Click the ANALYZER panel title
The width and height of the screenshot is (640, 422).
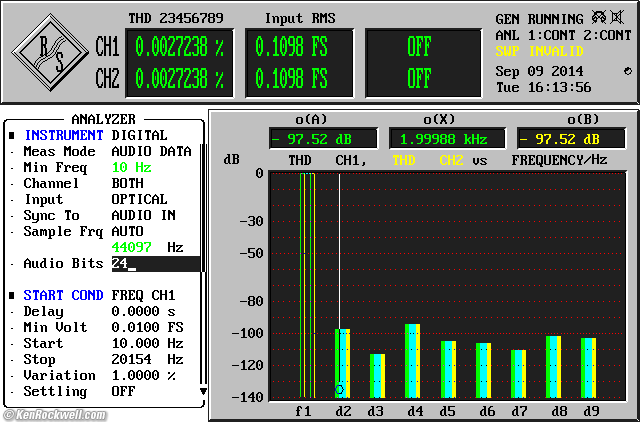coord(103,119)
